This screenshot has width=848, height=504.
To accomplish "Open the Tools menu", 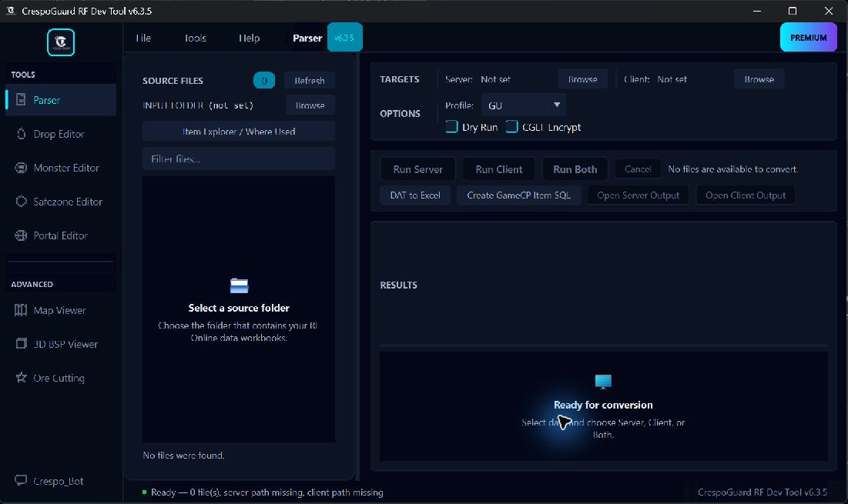I will pos(195,38).
